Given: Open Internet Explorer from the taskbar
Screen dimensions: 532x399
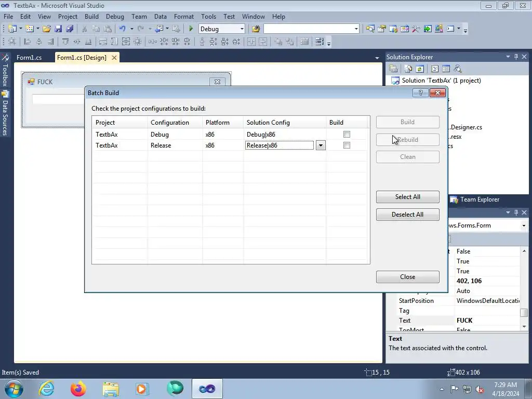Looking at the screenshot, I should (x=46, y=389).
